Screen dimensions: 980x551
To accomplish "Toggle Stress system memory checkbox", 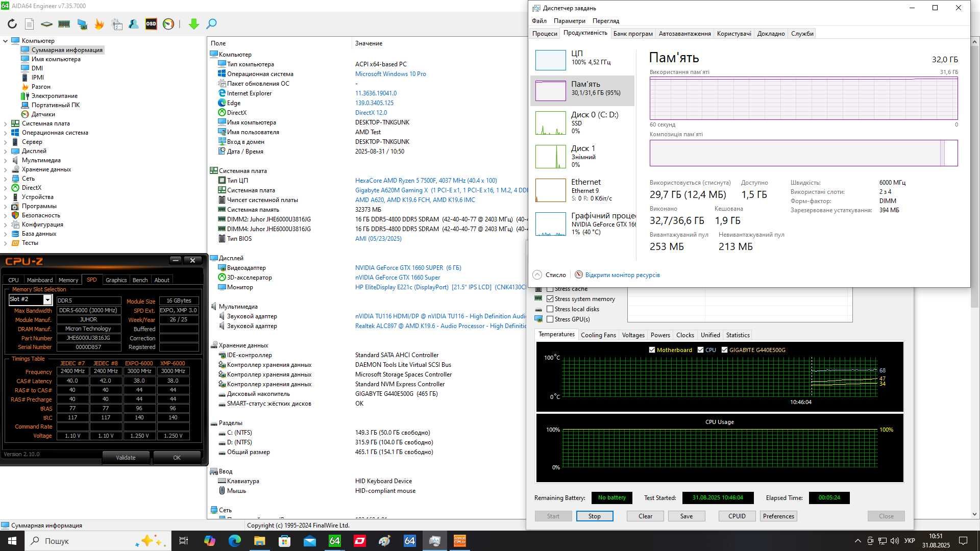I will tap(550, 299).
